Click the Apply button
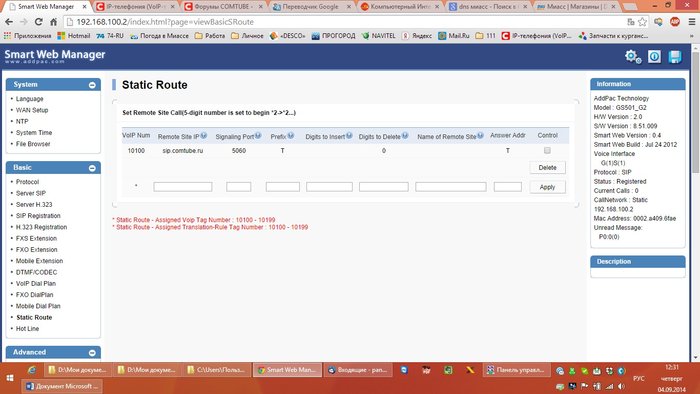 click(547, 187)
